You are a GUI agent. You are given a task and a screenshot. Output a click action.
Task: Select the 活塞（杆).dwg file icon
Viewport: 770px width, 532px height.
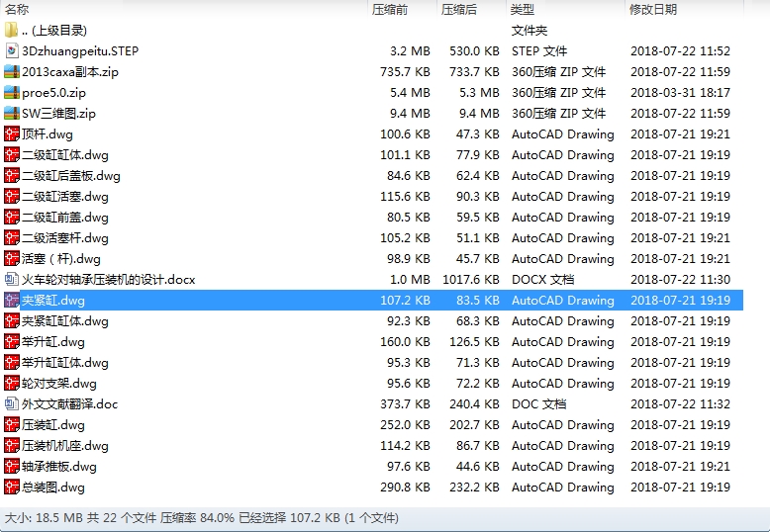[x=11, y=259]
